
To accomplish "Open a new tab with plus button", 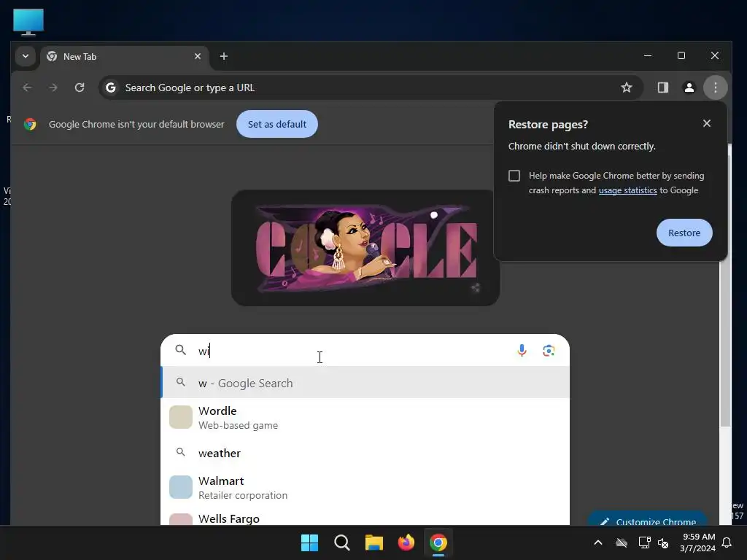I will 223,56.
